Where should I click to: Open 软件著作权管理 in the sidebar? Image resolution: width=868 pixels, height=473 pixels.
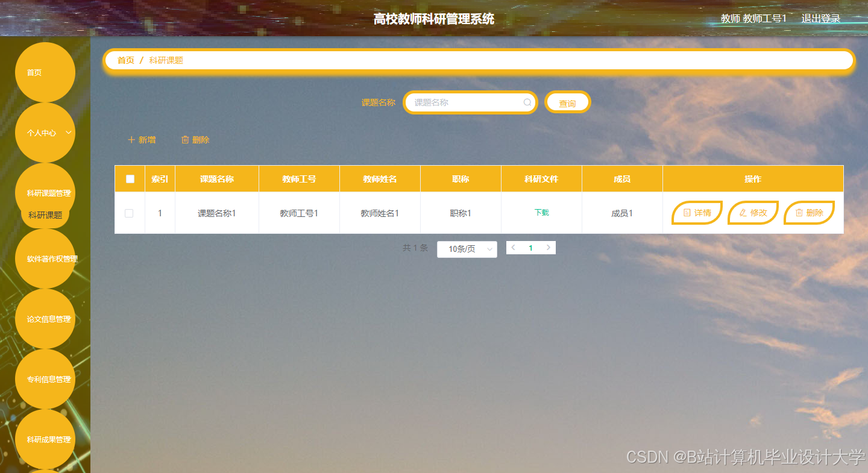click(45, 259)
